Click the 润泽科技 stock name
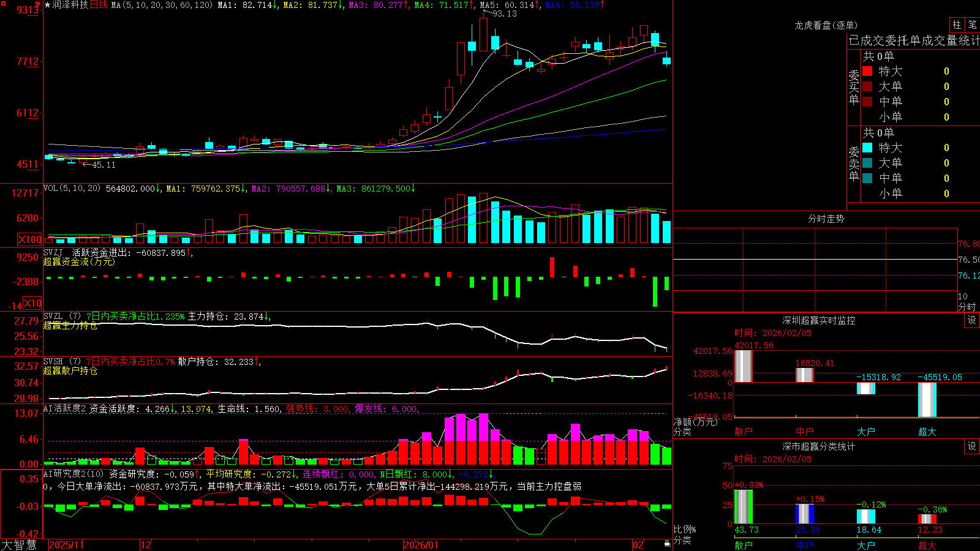The width and height of the screenshot is (980, 551). (70, 5)
